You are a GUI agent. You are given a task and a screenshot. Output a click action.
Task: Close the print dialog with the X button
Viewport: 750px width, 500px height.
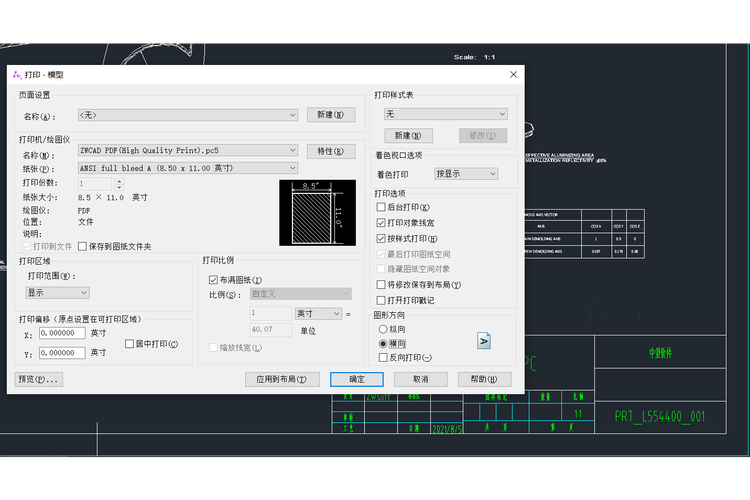tap(514, 74)
